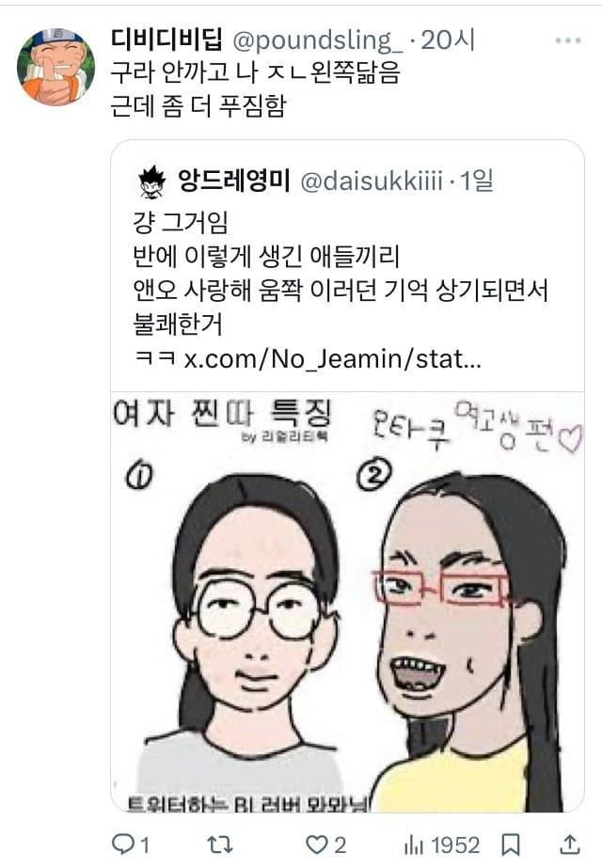Open display name 디비디비딥 profile

[x=167, y=39]
